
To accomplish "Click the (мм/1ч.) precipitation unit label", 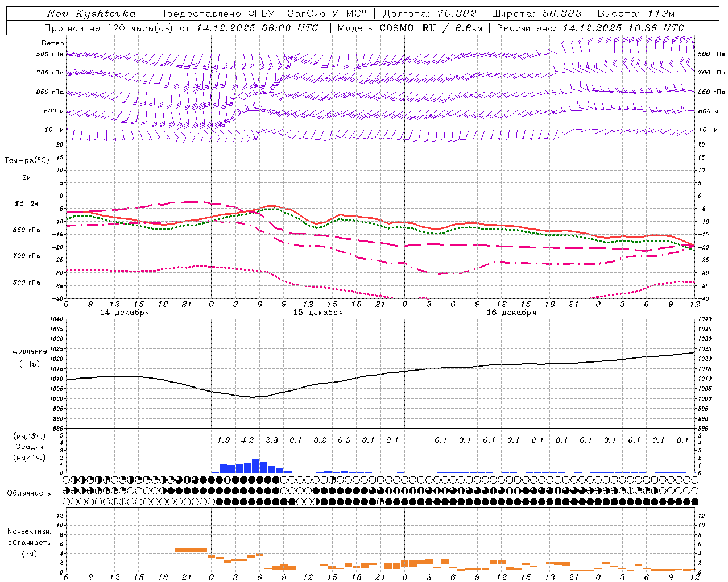I will [30, 458].
